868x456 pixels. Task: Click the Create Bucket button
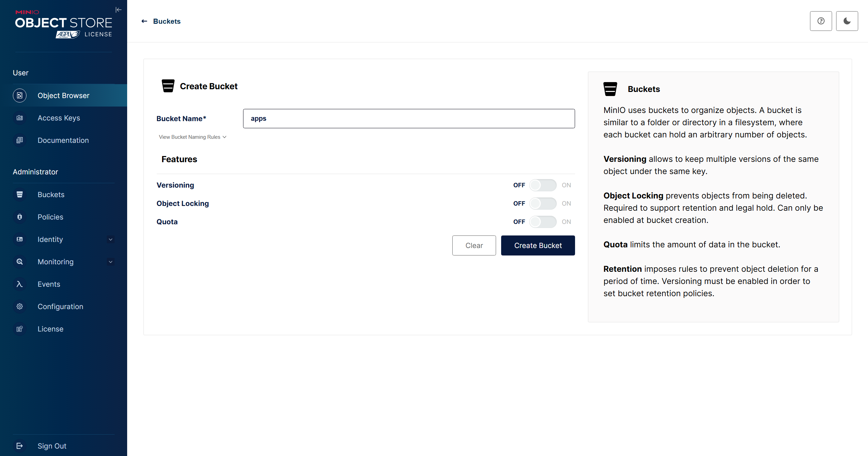[538, 246]
